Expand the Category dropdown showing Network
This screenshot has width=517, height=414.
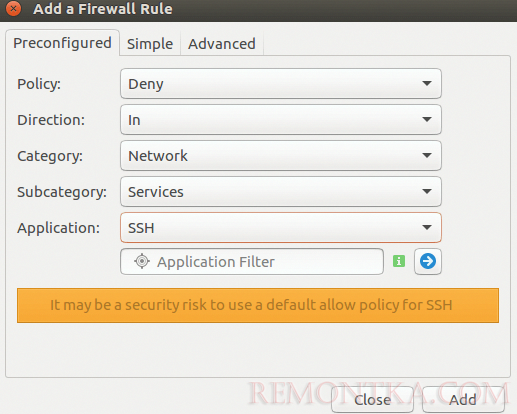pyautogui.click(x=281, y=156)
